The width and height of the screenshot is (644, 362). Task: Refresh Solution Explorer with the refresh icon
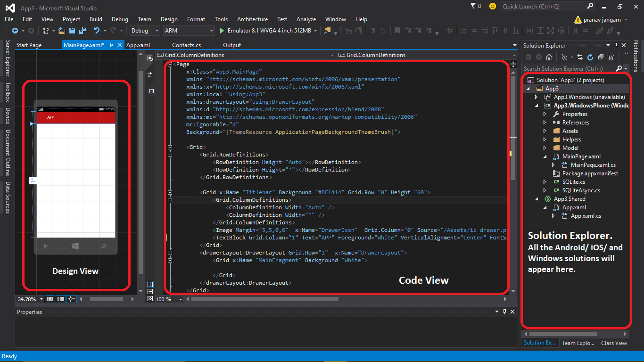590,57
